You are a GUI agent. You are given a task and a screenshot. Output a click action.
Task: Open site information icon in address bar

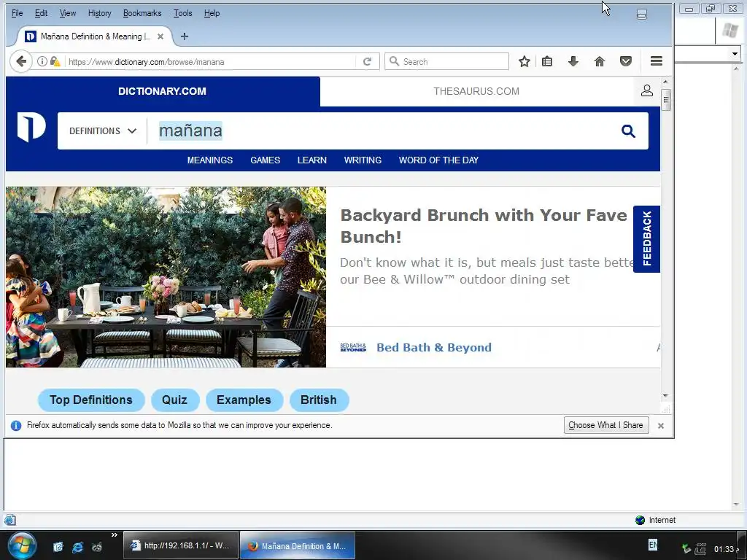pyautogui.click(x=42, y=61)
